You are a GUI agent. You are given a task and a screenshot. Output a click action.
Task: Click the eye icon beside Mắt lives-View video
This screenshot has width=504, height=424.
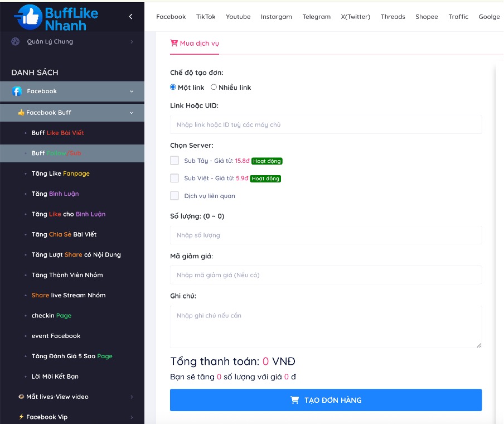coord(21,397)
